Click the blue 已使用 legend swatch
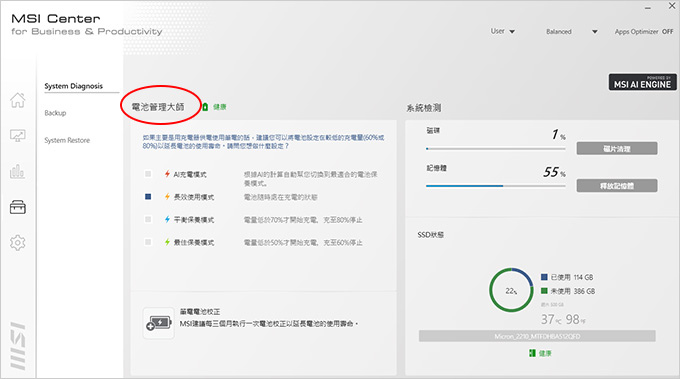The width and height of the screenshot is (680, 379). 544,277
